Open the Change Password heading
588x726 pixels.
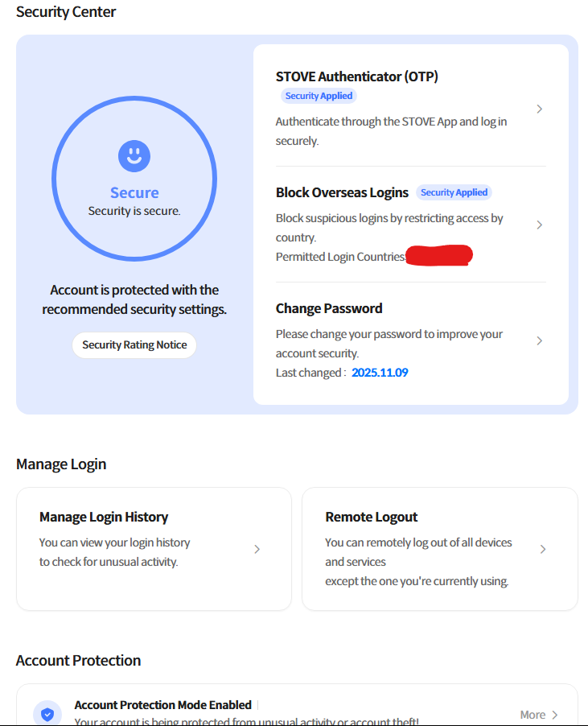click(329, 308)
